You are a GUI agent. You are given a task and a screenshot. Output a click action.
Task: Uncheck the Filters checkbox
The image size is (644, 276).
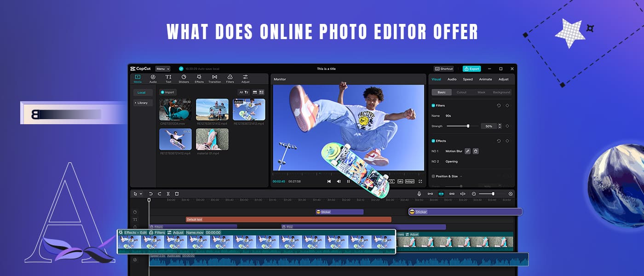tap(433, 105)
